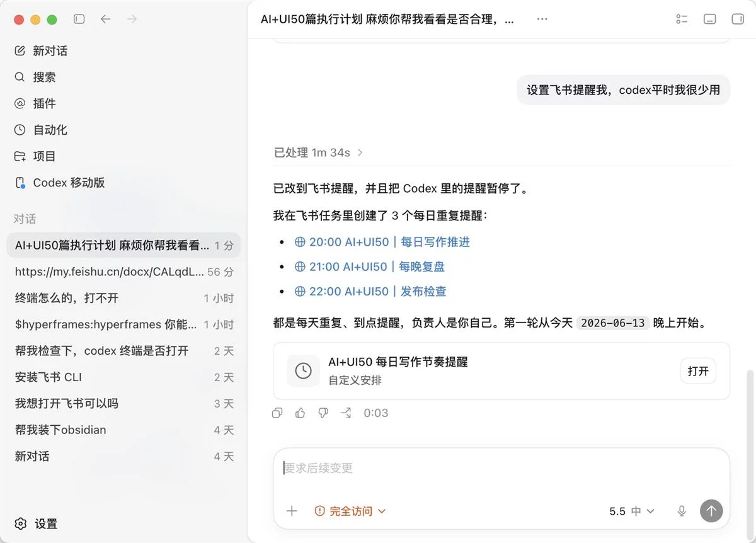Open 搜索 in the sidebar
This screenshot has height=543, width=756.
click(123, 77)
